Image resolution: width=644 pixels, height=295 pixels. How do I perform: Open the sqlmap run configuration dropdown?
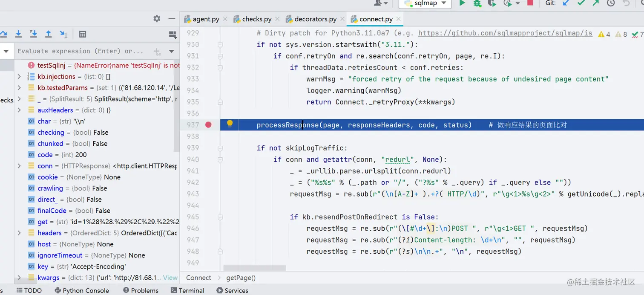pos(425,3)
